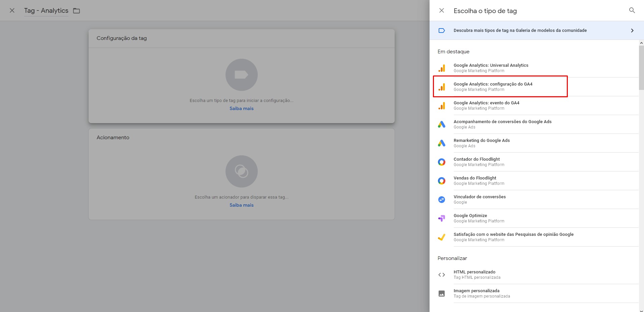Edit the Tag - Analytics name field
Screen dimensions: 644x312
point(46,11)
